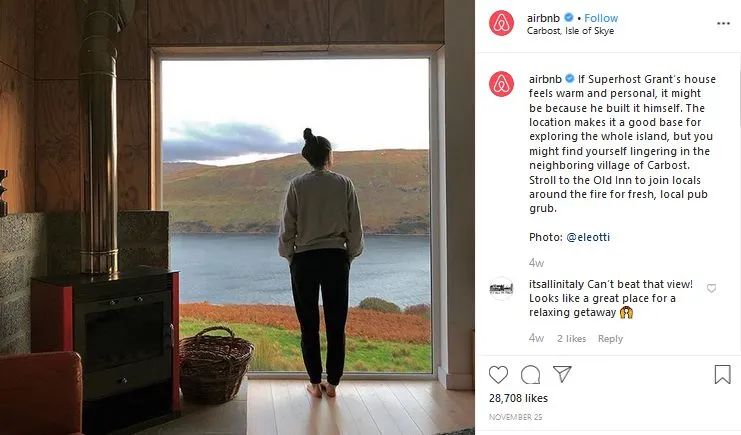The image size is (741, 435).
Task: Reply to the itsallinitaly comment
Action: point(610,339)
